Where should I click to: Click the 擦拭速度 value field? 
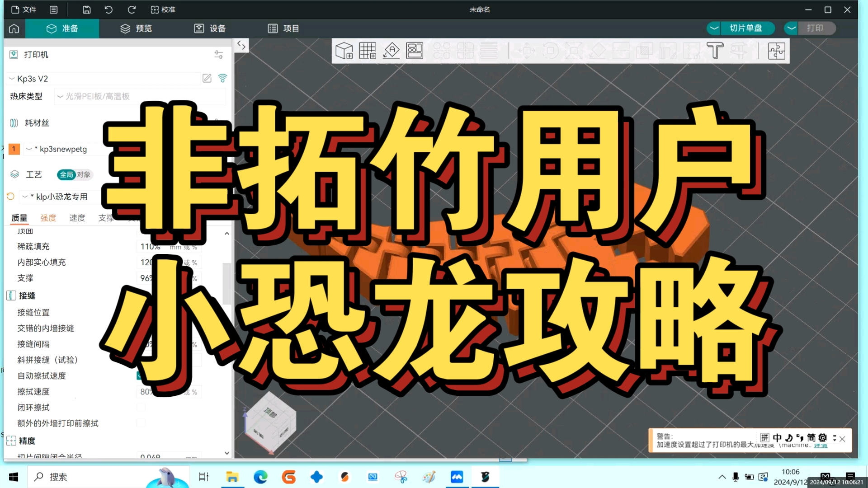coord(169,392)
